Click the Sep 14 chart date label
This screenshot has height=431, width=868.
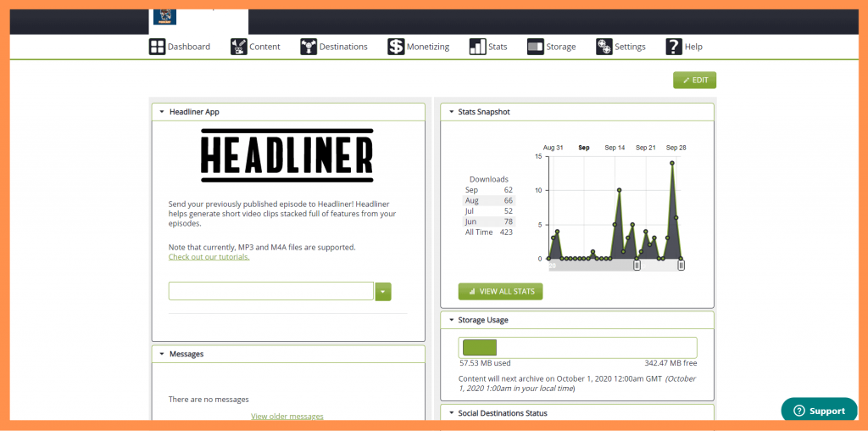[x=615, y=148]
